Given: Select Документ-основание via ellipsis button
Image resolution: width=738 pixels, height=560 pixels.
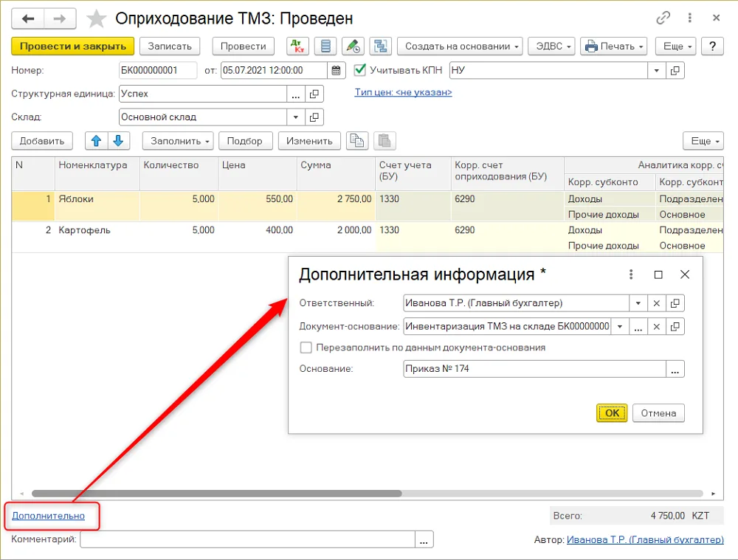Looking at the screenshot, I should pyautogui.click(x=638, y=327).
